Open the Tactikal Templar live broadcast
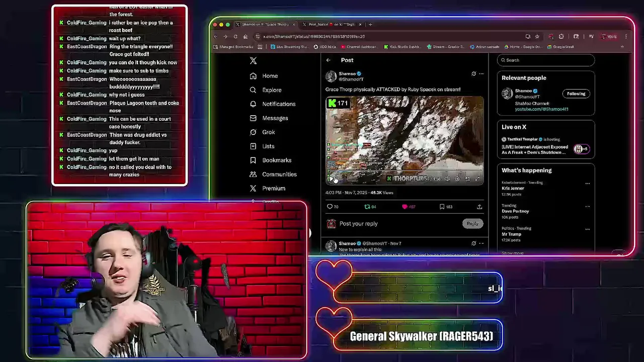The width and height of the screenshot is (644, 362). click(x=546, y=147)
